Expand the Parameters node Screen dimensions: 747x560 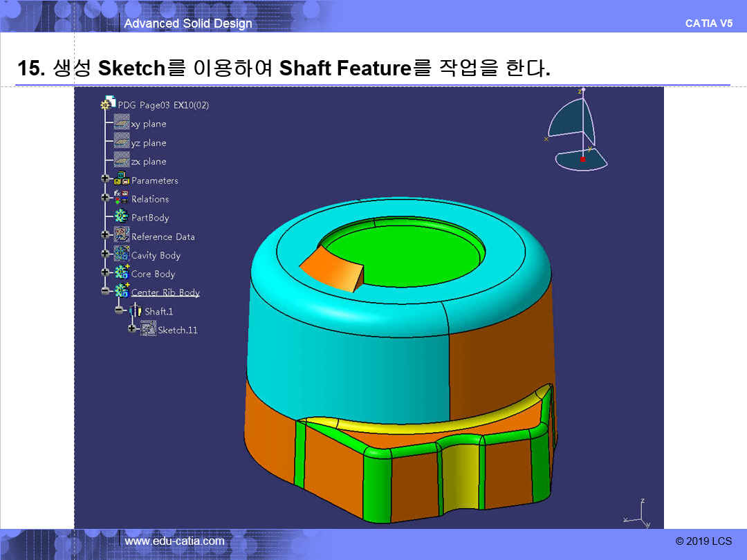(x=106, y=179)
